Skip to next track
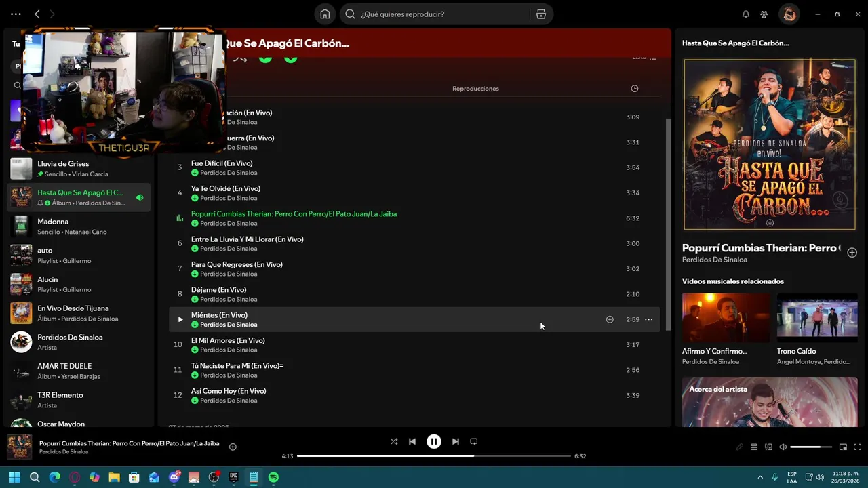 [456, 441]
